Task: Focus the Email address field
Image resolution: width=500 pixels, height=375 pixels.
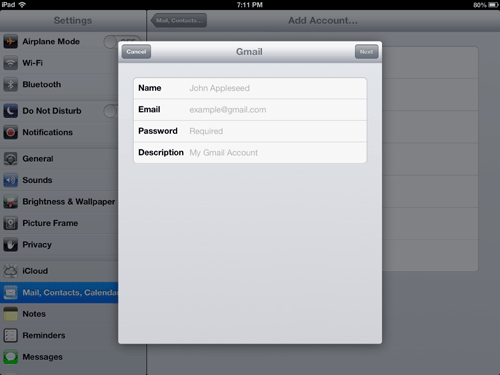Action: pos(250,110)
